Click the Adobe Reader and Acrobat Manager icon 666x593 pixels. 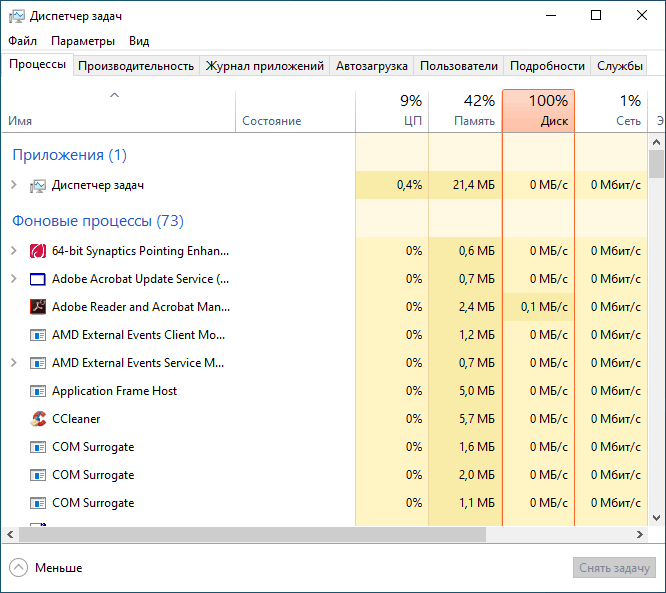38,307
